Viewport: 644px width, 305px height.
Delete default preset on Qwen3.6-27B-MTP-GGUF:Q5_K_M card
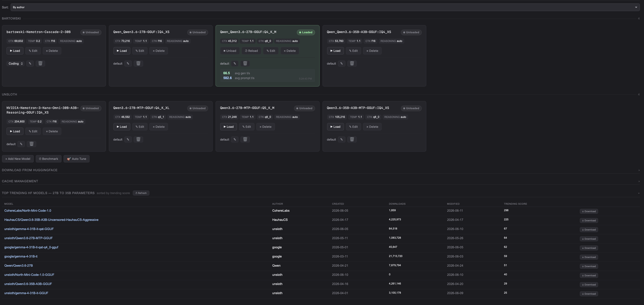pos(245,139)
